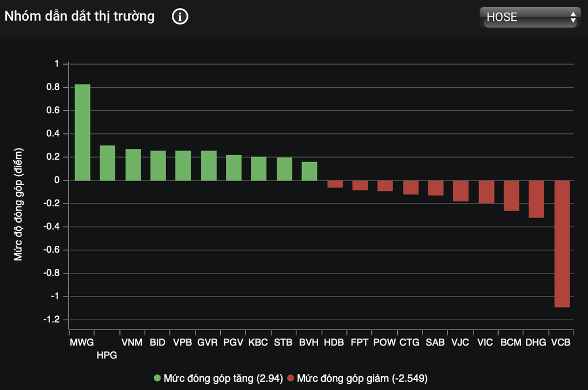Click the BCM red bar
Screen dimensions: 588x390
(x=511, y=196)
